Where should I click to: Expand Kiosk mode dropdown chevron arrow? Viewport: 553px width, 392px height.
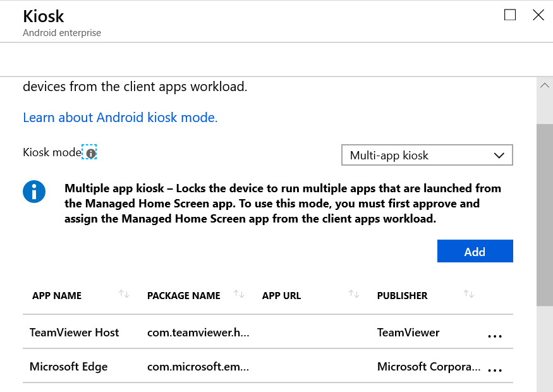click(499, 156)
